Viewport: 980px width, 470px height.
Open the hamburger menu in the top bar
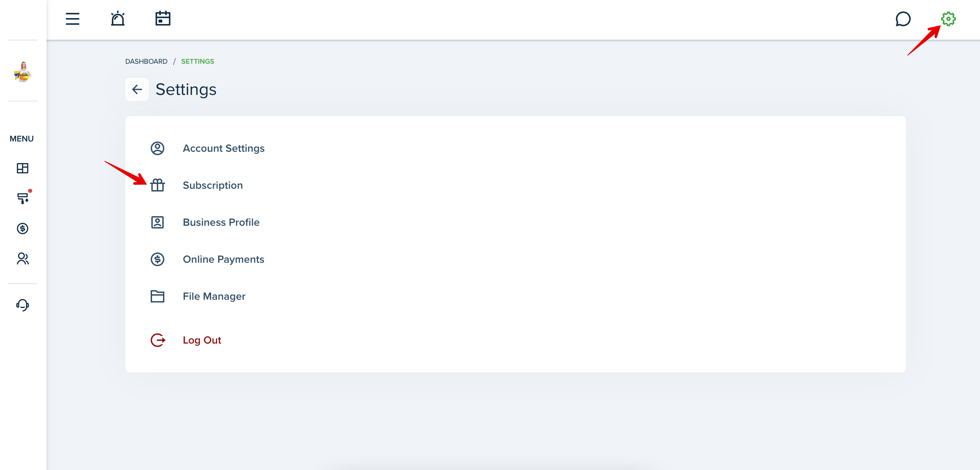click(72, 18)
